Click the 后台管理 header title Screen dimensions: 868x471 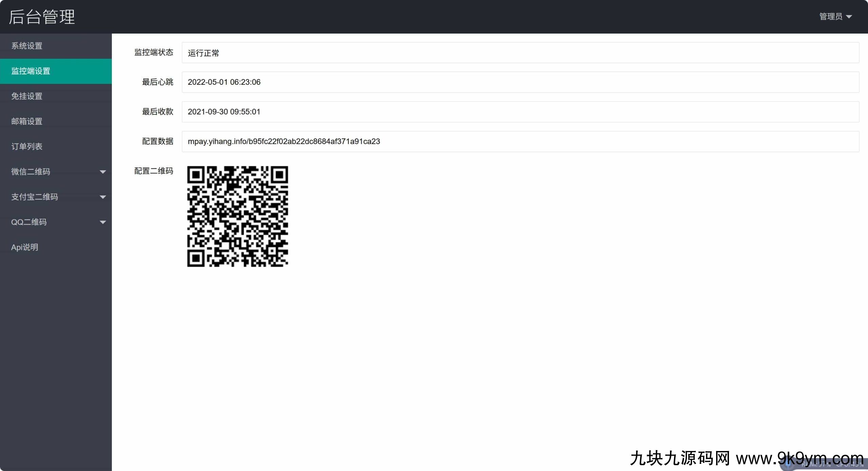(42, 17)
